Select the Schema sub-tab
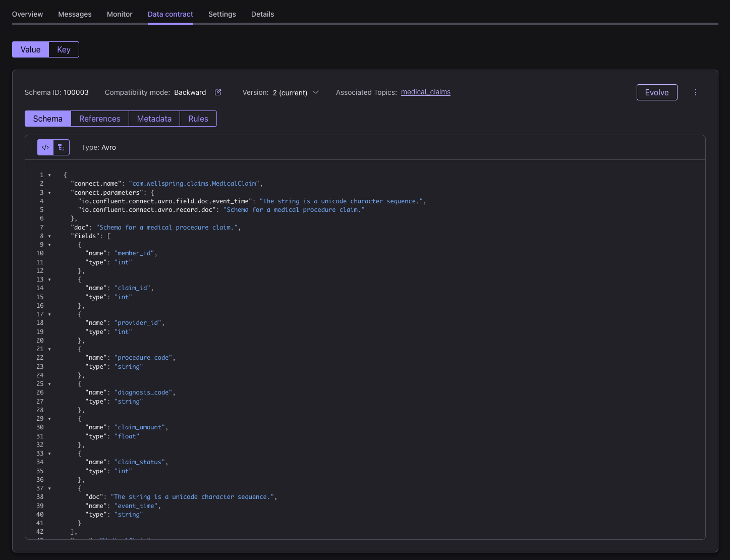 pos(48,119)
